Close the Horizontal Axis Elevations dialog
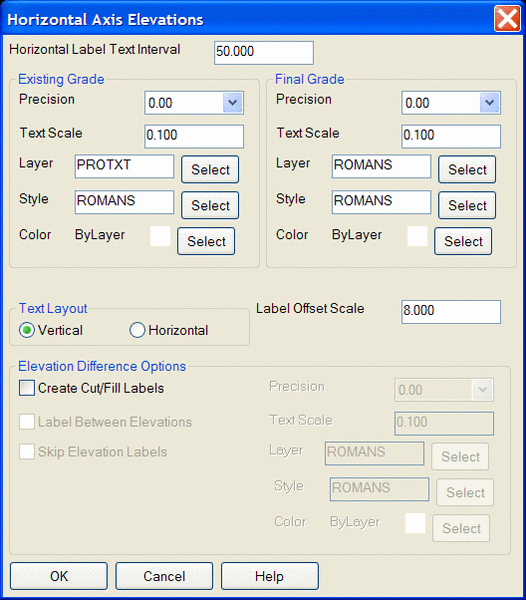This screenshot has width=526, height=600. [507, 19]
